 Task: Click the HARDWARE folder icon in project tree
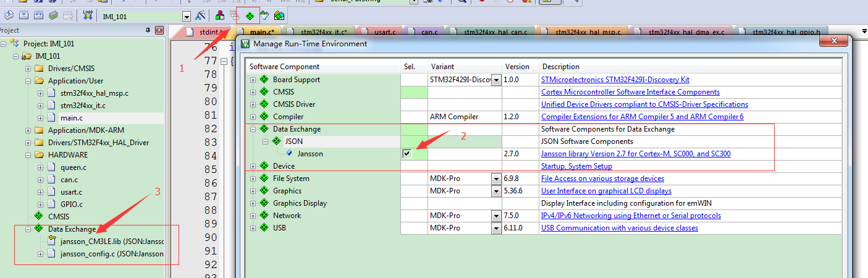pyautogui.click(x=40, y=155)
